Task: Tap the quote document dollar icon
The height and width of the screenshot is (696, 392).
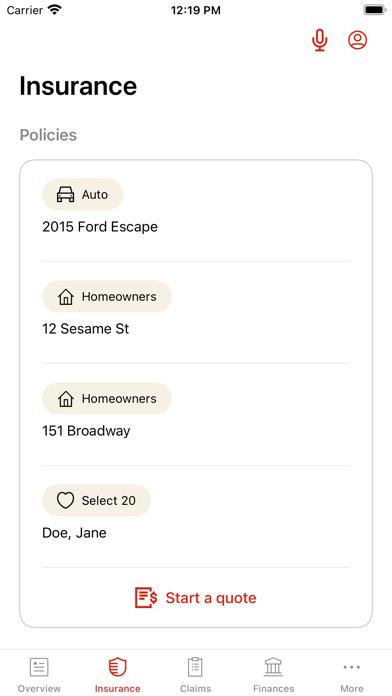Action: 146,597
